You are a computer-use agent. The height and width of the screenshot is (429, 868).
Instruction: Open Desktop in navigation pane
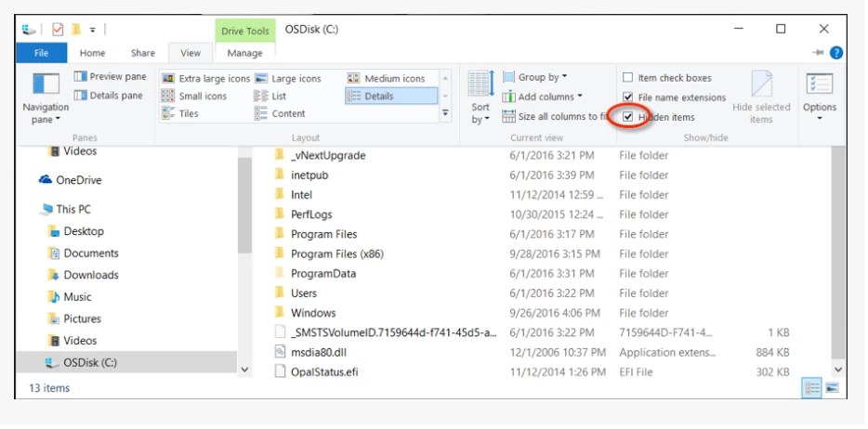[x=84, y=231]
